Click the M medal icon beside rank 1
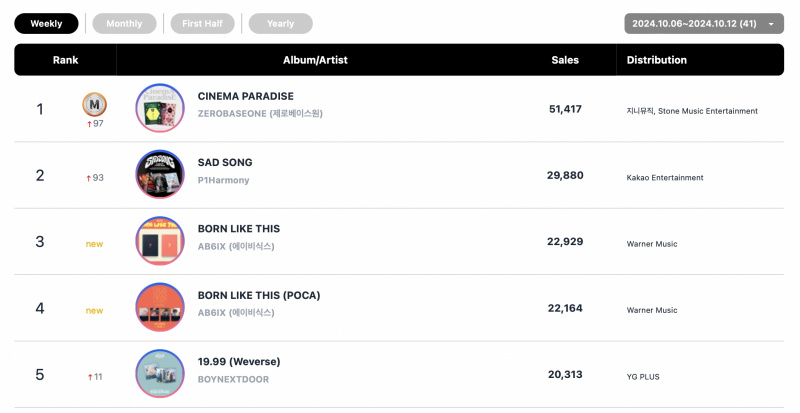 pos(94,105)
